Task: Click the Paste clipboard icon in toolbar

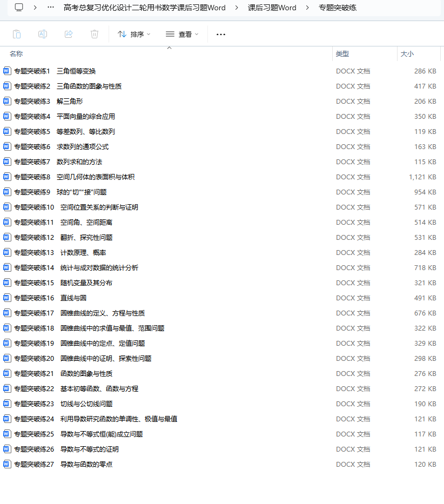Action: pos(17,34)
